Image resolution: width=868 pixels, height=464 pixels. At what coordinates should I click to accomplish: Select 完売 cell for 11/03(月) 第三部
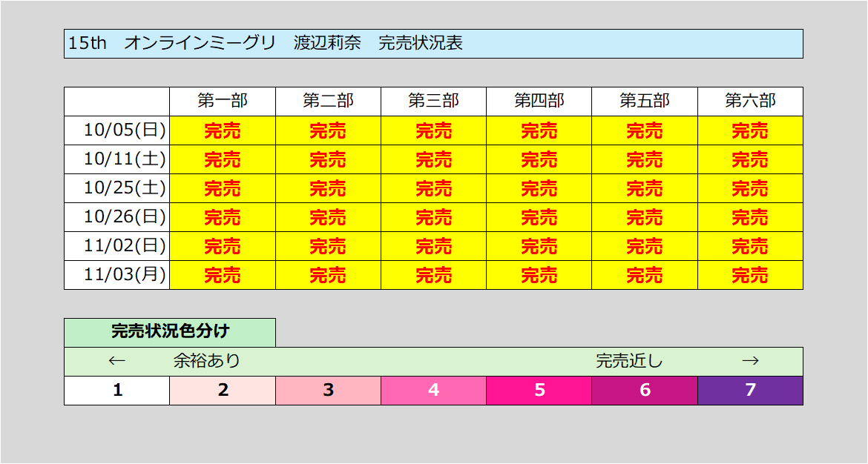tap(433, 275)
